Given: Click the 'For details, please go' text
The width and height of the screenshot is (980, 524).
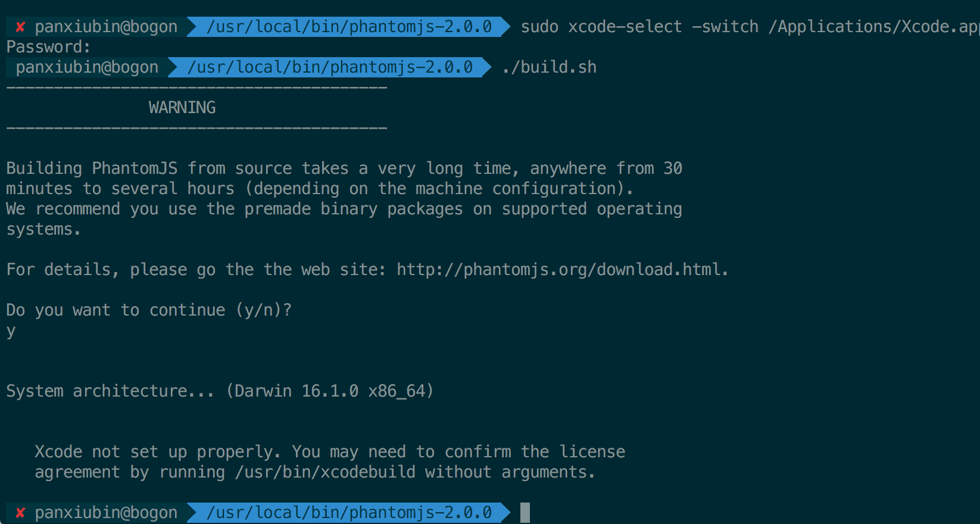Looking at the screenshot, I should [x=111, y=270].
